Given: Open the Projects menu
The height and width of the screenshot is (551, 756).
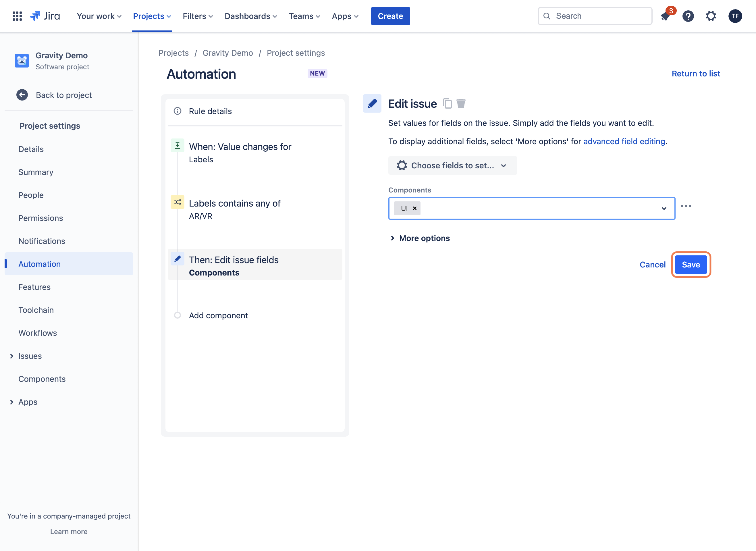Looking at the screenshot, I should (152, 16).
